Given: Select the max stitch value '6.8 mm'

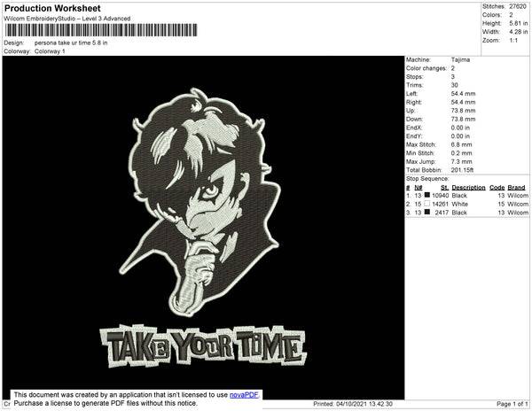Looking at the screenshot, I should 461,144.
